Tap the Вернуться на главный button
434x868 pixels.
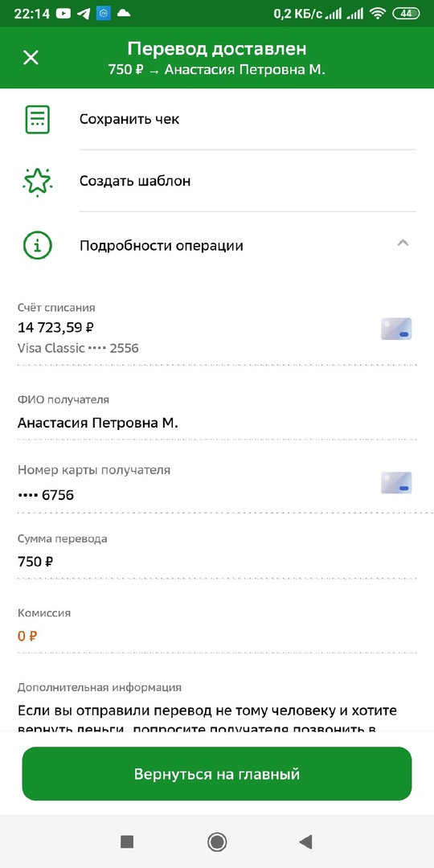point(217,773)
